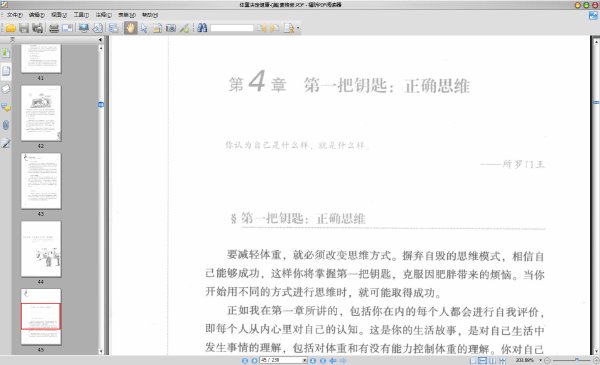The width and height of the screenshot is (600, 365).
Task: Click inside the toolbar search text box
Action: click(232, 28)
